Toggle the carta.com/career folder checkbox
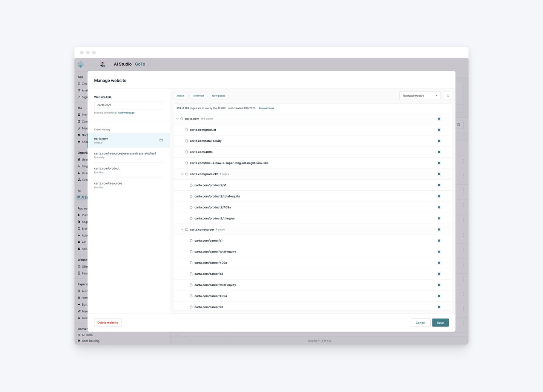The width and height of the screenshot is (543, 392). 439,230
